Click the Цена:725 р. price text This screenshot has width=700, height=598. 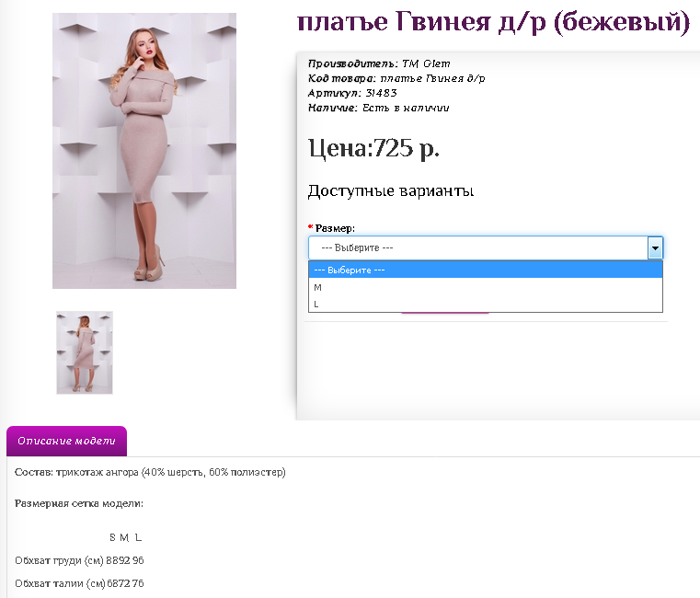point(373,147)
